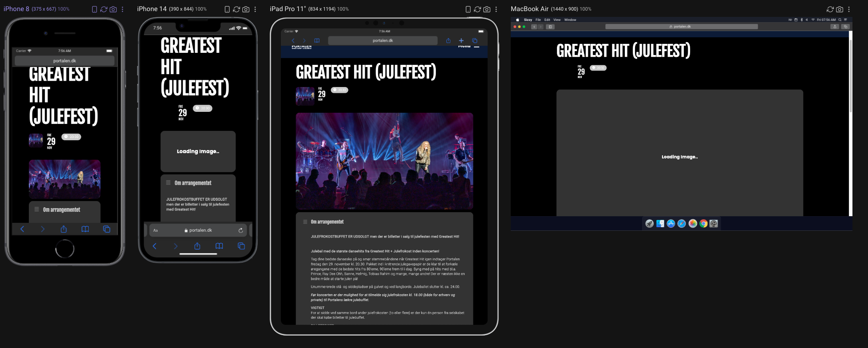The height and width of the screenshot is (348, 868).
Task: Open tabs overview in iPad Safari toolbar
Action: tap(474, 40)
